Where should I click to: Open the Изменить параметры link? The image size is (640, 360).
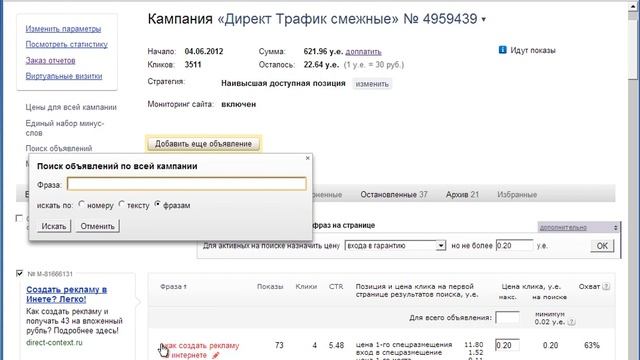63,29
